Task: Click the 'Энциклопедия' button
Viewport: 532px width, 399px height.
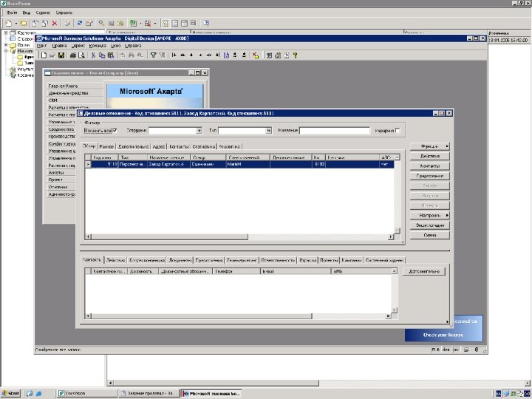Action: click(x=430, y=225)
